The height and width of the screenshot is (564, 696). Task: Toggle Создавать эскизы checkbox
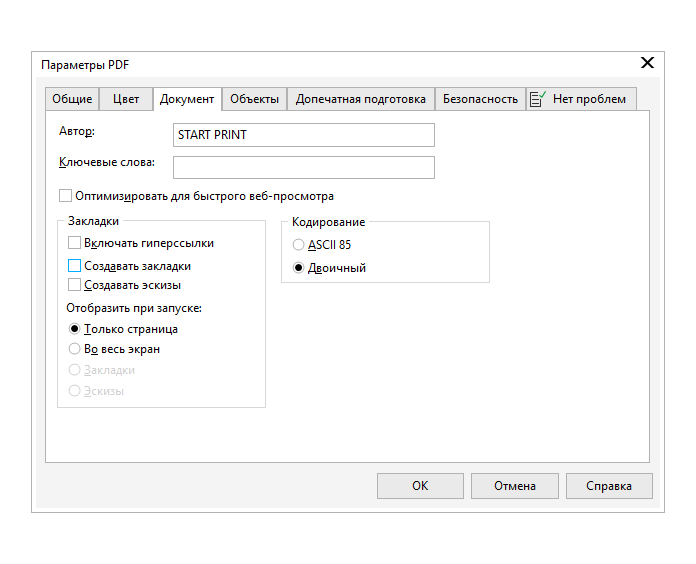pos(74,285)
